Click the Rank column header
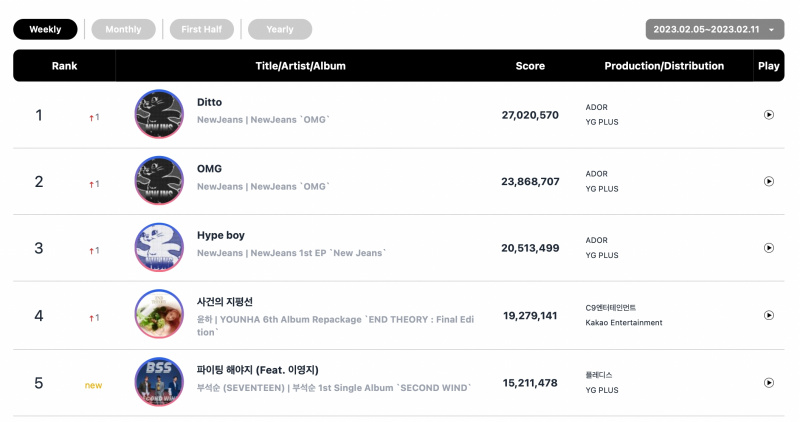The height and width of the screenshot is (422, 800). click(64, 66)
